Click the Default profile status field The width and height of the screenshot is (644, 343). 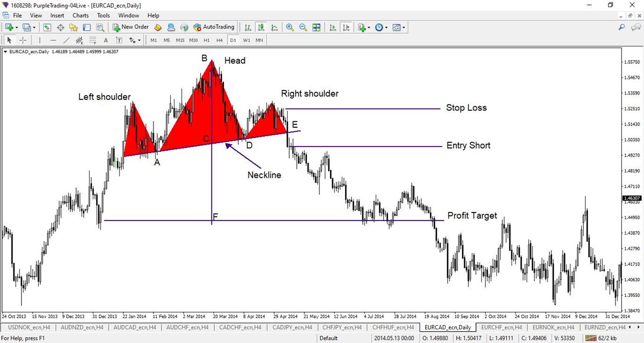tap(328, 338)
